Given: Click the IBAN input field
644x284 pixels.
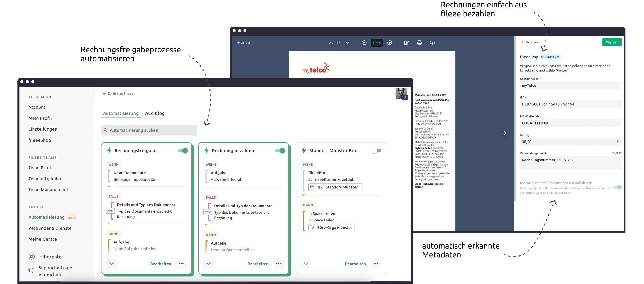Looking at the screenshot, I should coord(570,104).
